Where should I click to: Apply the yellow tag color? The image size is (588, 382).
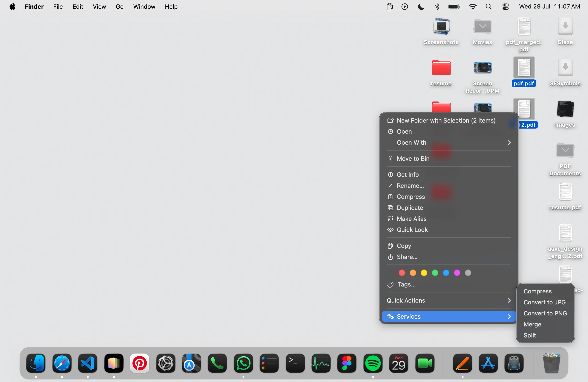424,273
